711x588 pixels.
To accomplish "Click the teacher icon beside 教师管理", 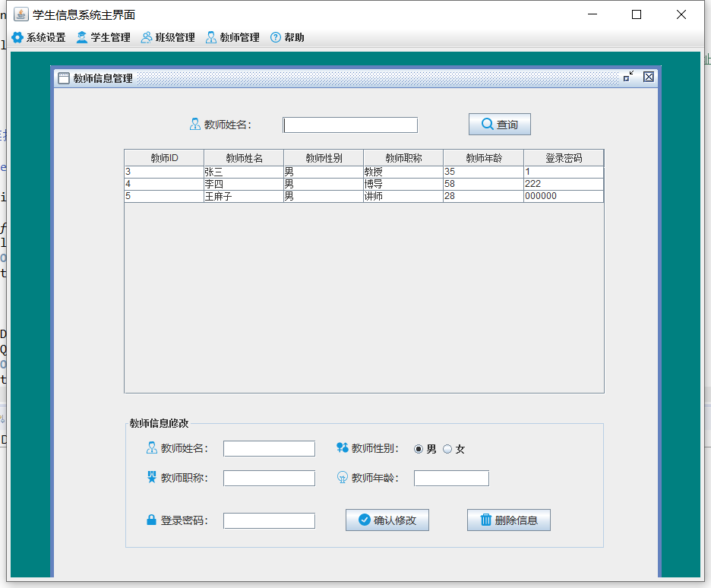I will (211, 38).
